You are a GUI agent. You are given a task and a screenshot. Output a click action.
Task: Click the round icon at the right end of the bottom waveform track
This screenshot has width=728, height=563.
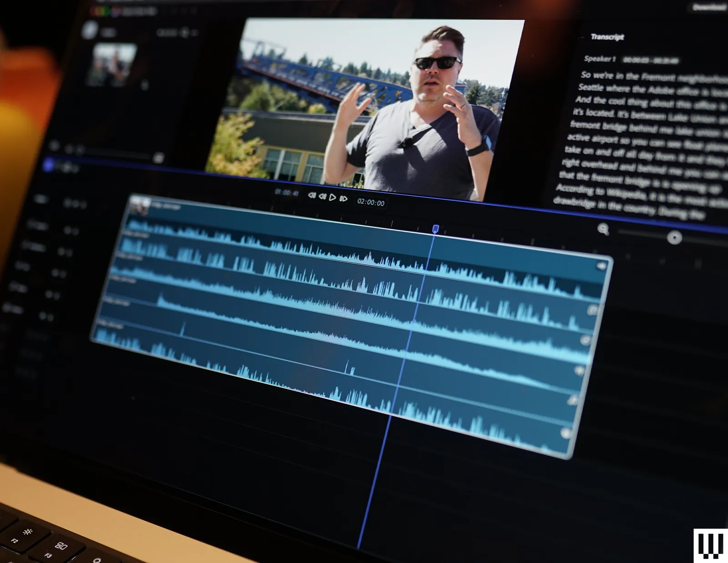[x=566, y=433]
